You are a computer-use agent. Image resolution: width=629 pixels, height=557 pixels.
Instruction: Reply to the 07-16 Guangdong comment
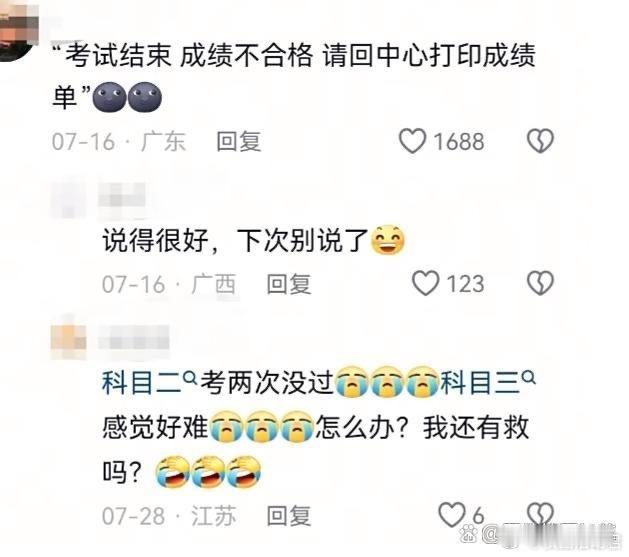tap(239, 142)
